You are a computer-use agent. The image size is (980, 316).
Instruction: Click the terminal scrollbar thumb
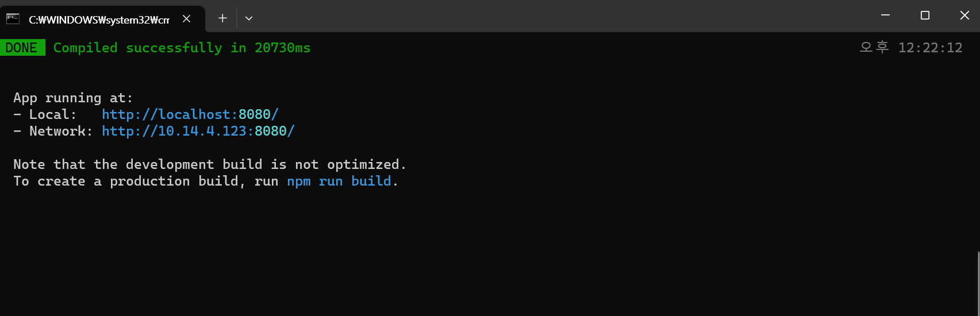pyautogui.click(x=978, y=283)
